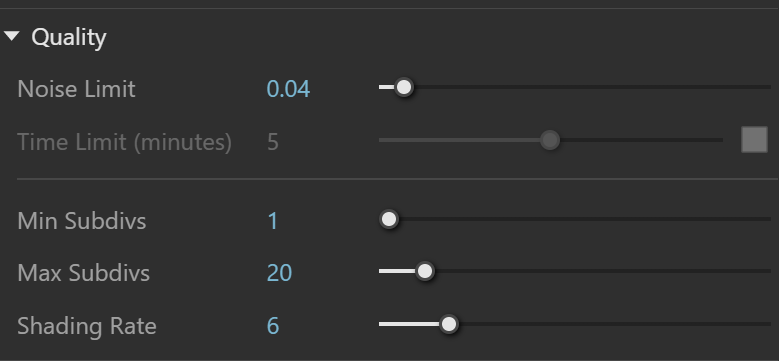Screen dimensions: 779x361
Task: Edit the Min Subdivs value 1
Action: 273,221
